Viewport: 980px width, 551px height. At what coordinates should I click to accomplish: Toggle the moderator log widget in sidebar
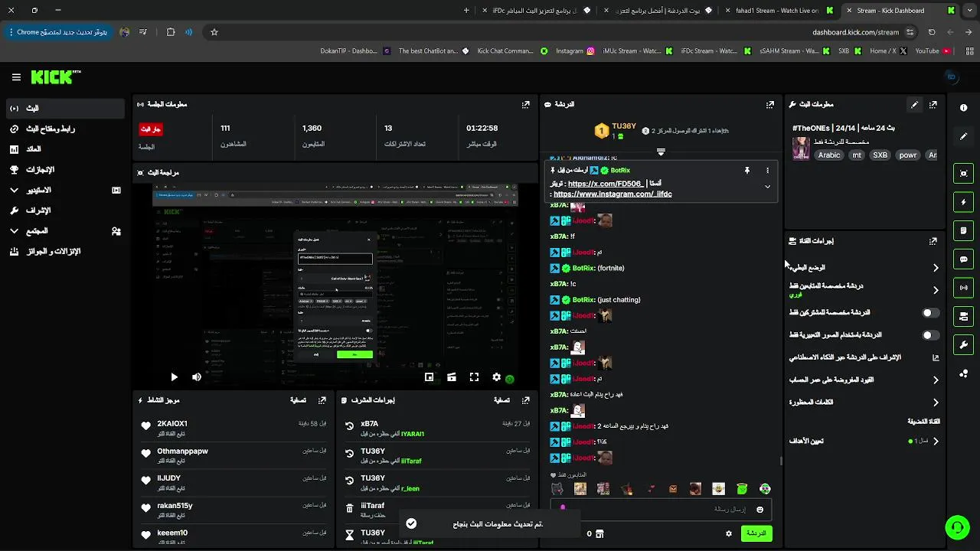pos(964,230)
